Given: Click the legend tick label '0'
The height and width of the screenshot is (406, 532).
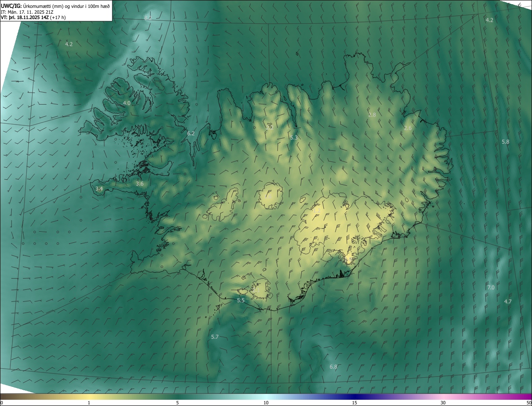Looking at the screenshot, I should coord(2,403).
